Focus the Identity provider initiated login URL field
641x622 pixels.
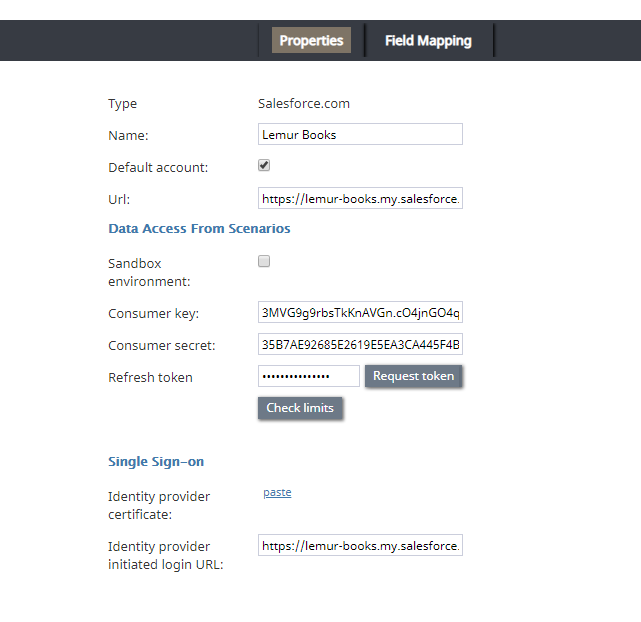point(360,545)
